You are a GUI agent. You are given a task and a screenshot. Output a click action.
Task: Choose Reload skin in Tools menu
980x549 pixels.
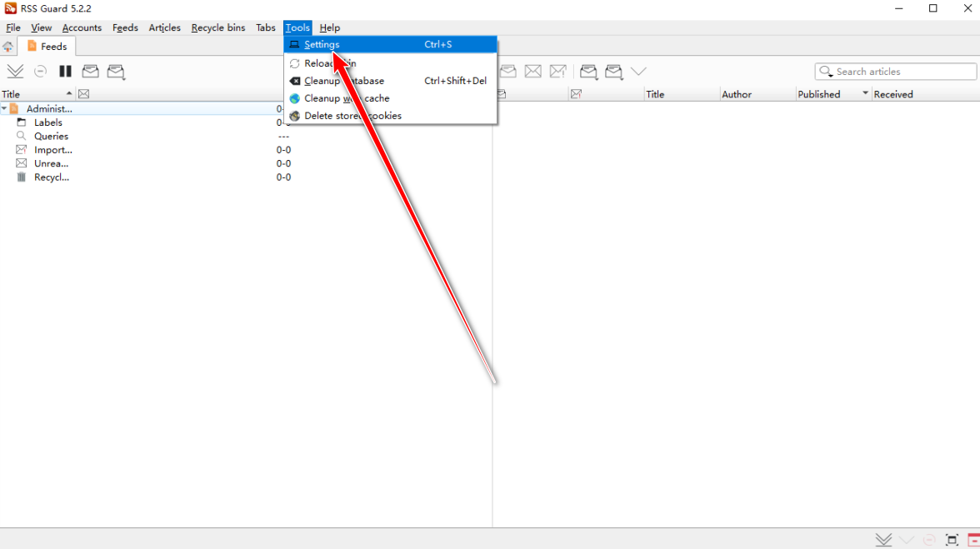click(x=391, y=63)
